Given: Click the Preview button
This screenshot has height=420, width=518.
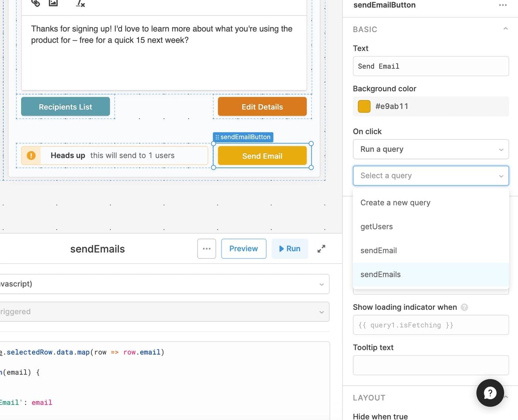Looking at the screenshot, I should pyautogui.click(x=243, y=249).
